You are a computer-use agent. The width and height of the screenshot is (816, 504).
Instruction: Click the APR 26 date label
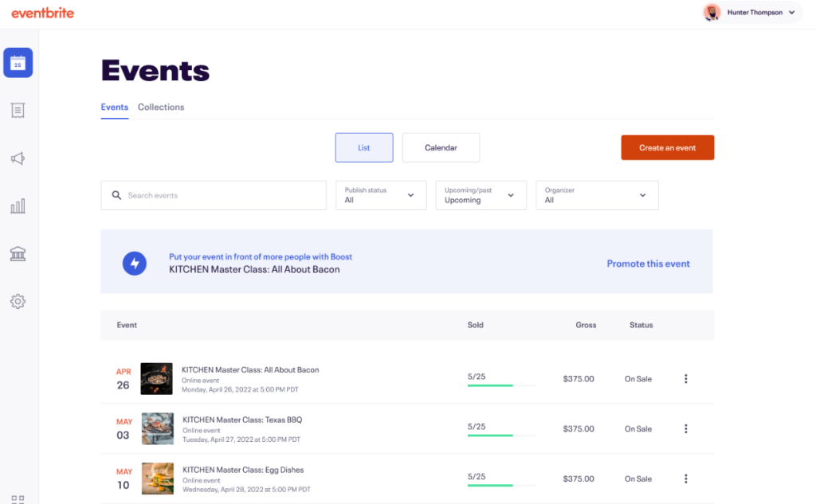[124, 379]
